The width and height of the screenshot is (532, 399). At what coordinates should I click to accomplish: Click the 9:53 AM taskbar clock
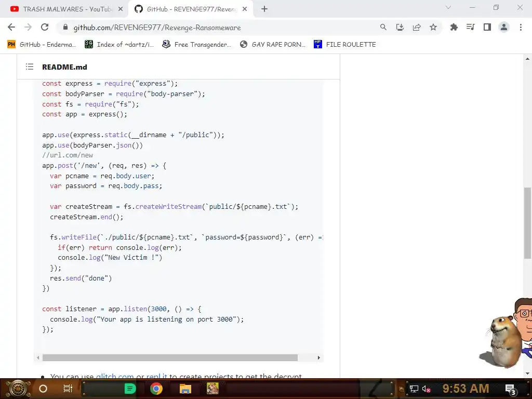click(x=465, y=389)
